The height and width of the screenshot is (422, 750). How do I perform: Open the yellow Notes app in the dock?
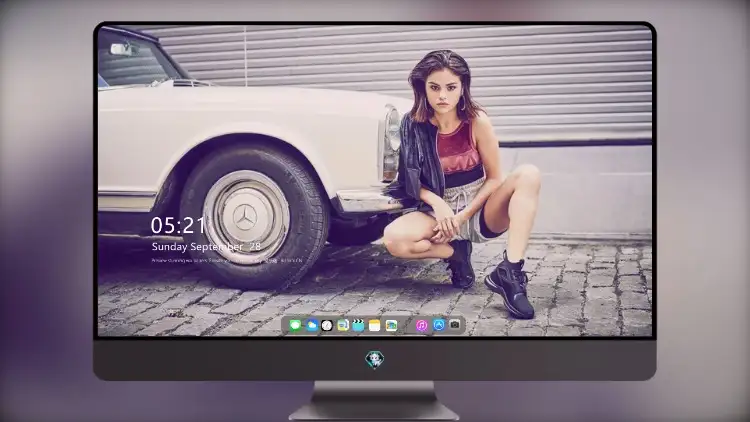[x=375, y=325]
